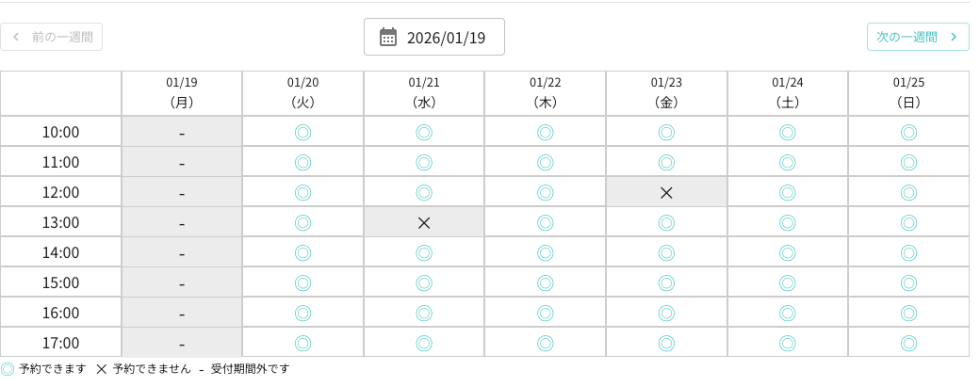Click the left chevron on previous week button

pos(16,37)
